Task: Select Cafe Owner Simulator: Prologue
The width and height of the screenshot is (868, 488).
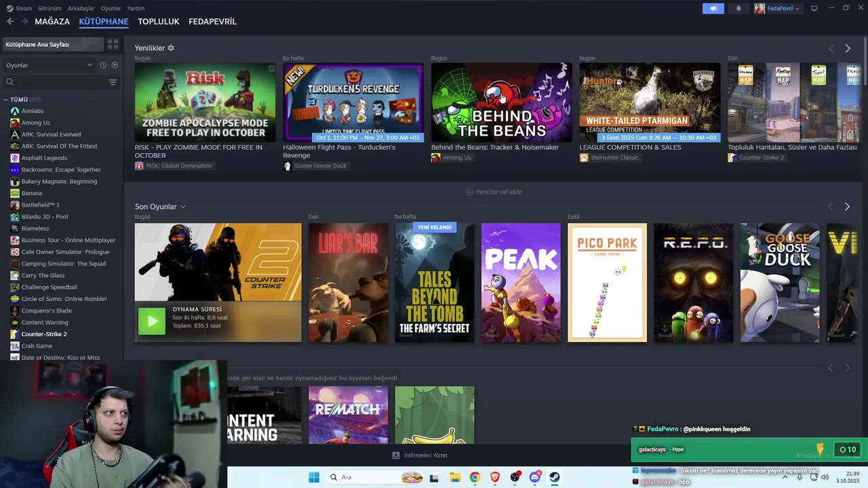Action: [x=65, y=251]
